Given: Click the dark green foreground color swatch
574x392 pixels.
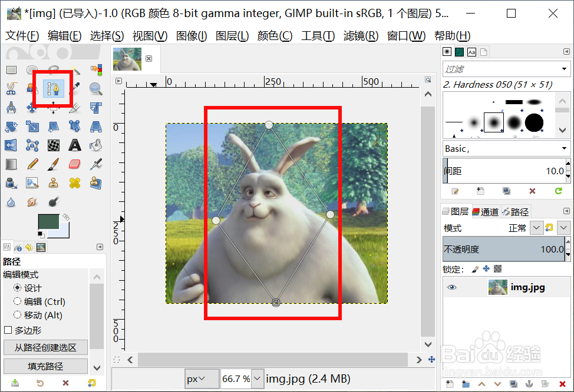Looking at the screenshot, I should tap(48, 222).
